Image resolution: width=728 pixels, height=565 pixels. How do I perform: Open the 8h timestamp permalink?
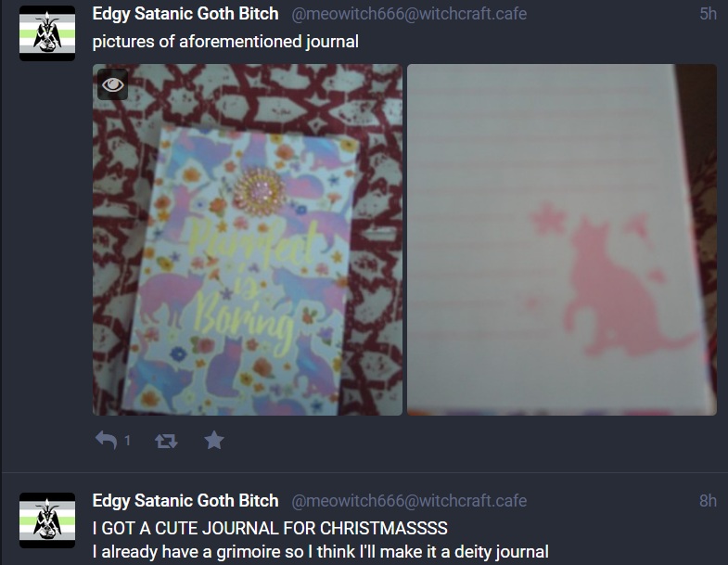tap(708, 501)
